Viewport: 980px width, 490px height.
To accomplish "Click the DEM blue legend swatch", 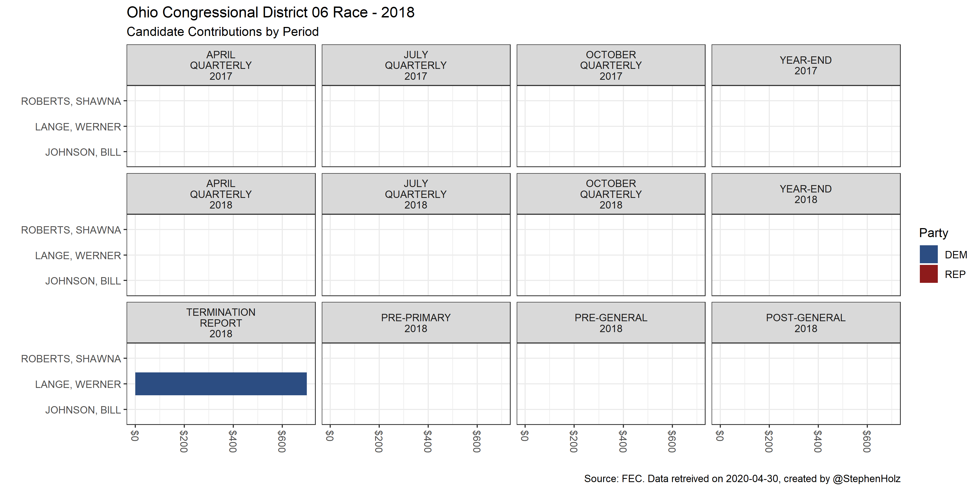I will (x=928, y=254).
